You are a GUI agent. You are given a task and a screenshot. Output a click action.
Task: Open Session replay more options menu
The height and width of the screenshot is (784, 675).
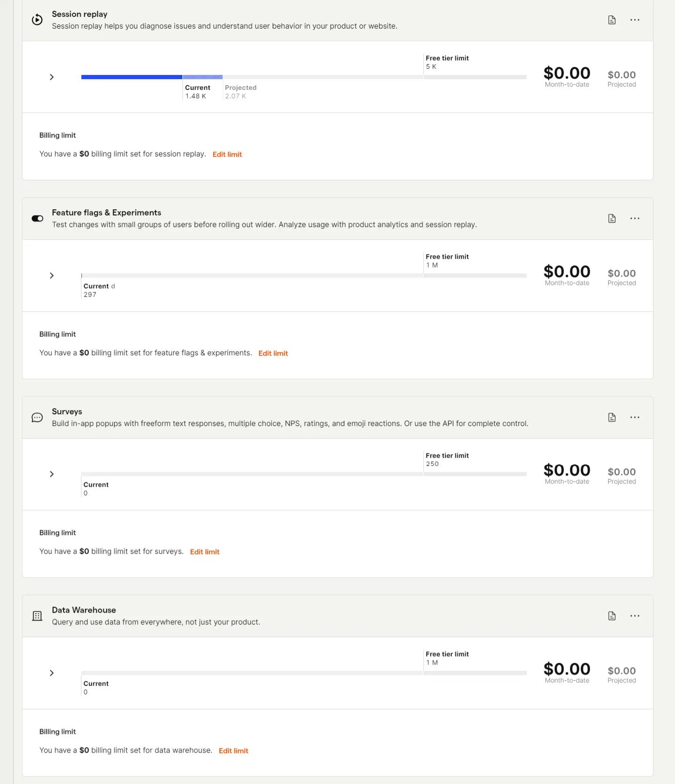(x=635, y=20)
